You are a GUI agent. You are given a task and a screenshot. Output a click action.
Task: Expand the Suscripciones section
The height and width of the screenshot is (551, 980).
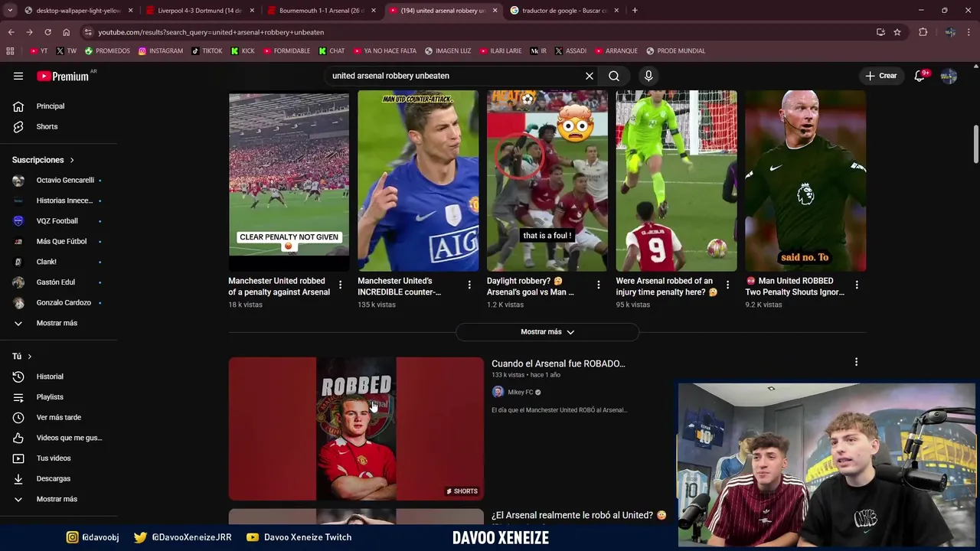click(43, 160)
